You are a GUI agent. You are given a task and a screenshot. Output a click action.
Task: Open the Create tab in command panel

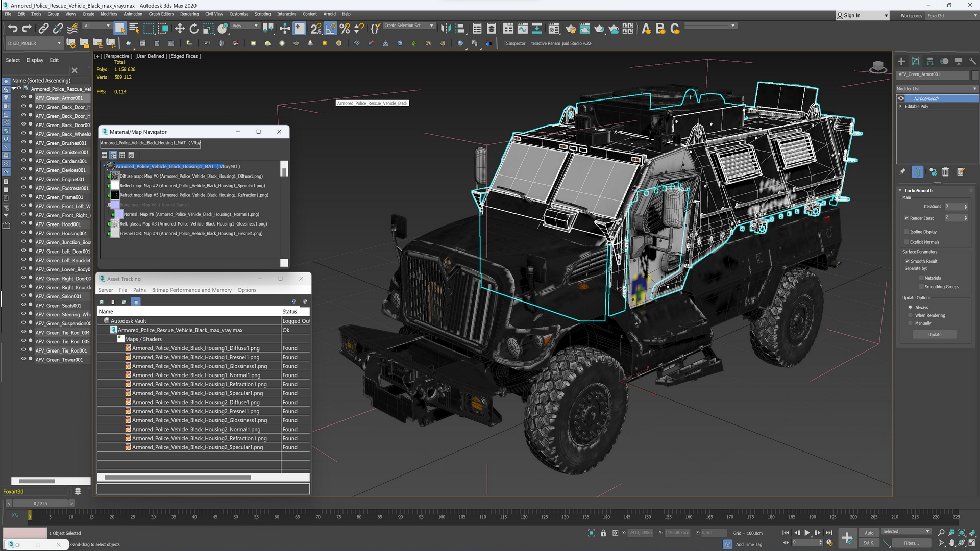(x=901, y=61)
